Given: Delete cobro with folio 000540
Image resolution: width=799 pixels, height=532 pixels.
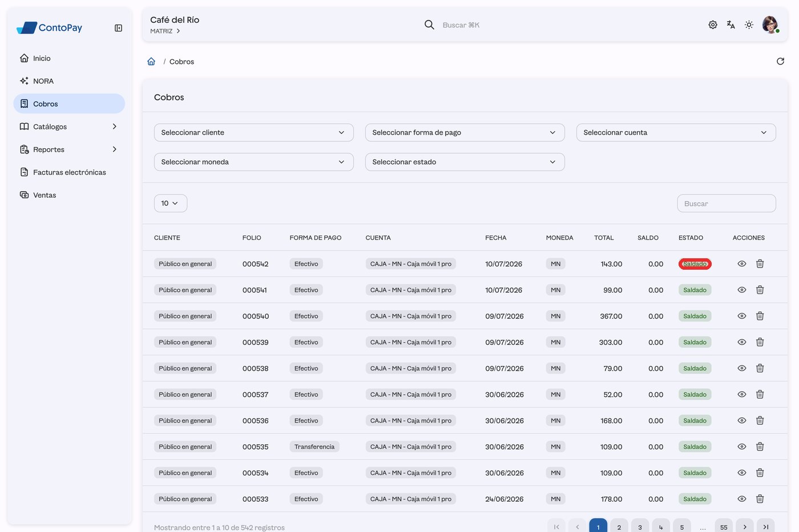Looking at the screenshot, I should tap(760, 316).
